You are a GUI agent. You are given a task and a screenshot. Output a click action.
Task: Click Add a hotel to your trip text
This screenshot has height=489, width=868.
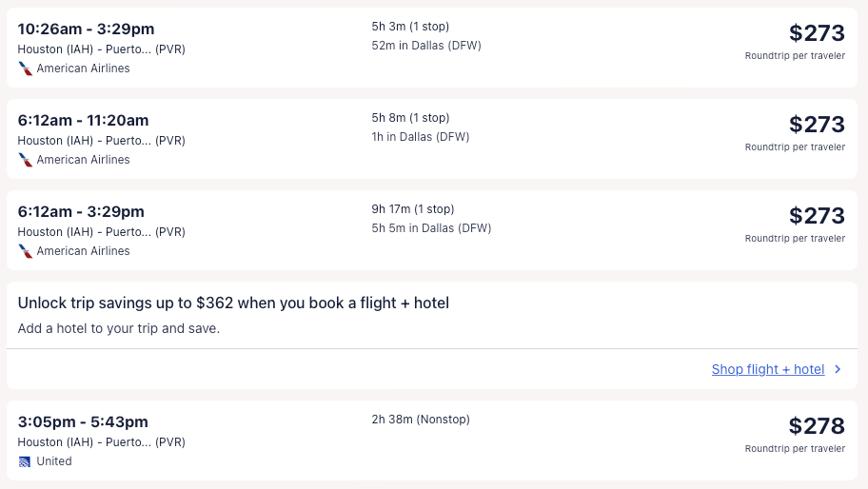[x=119, y=329]
